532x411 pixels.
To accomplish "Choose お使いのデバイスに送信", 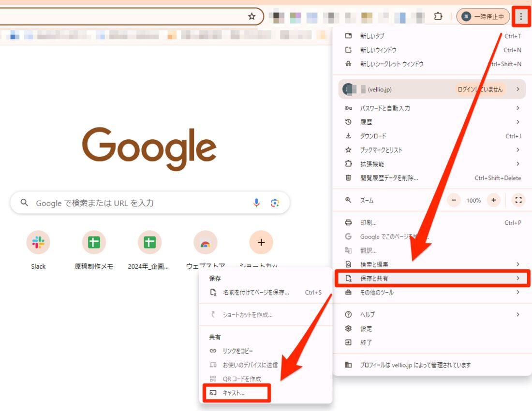I will pyautogui.click(x=266, y=365).
